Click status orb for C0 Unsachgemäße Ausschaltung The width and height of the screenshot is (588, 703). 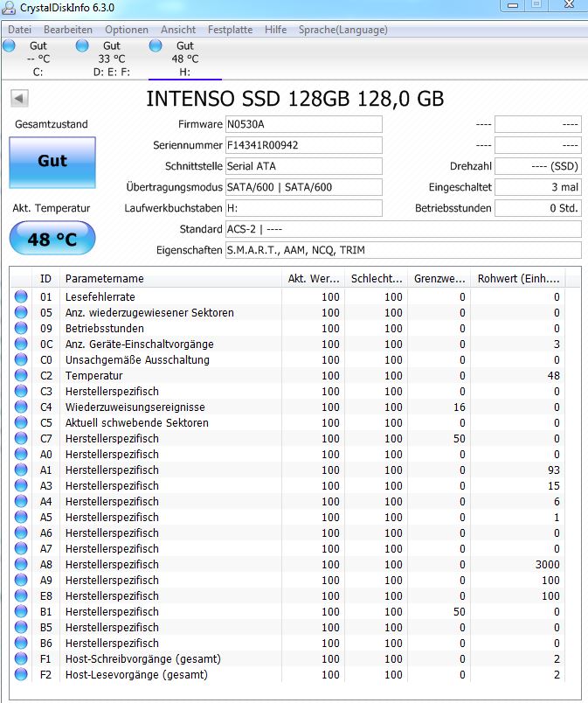pos(21,359)
